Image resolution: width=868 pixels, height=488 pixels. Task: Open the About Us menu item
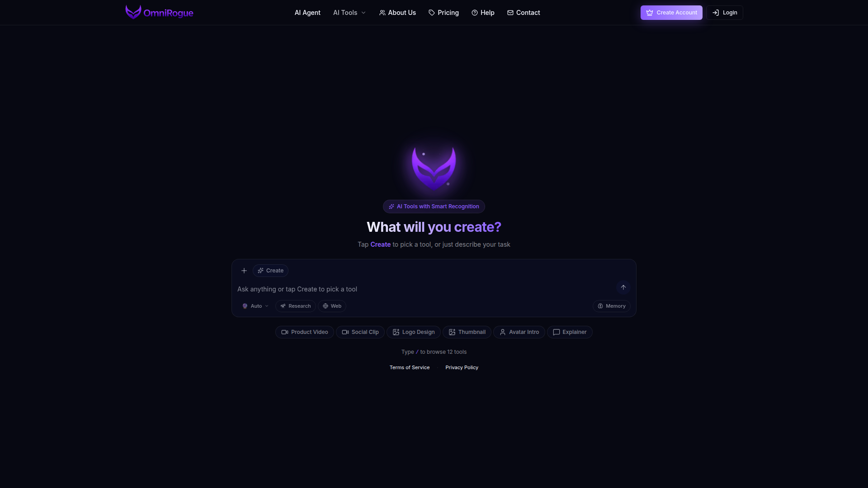pos(397,13)
